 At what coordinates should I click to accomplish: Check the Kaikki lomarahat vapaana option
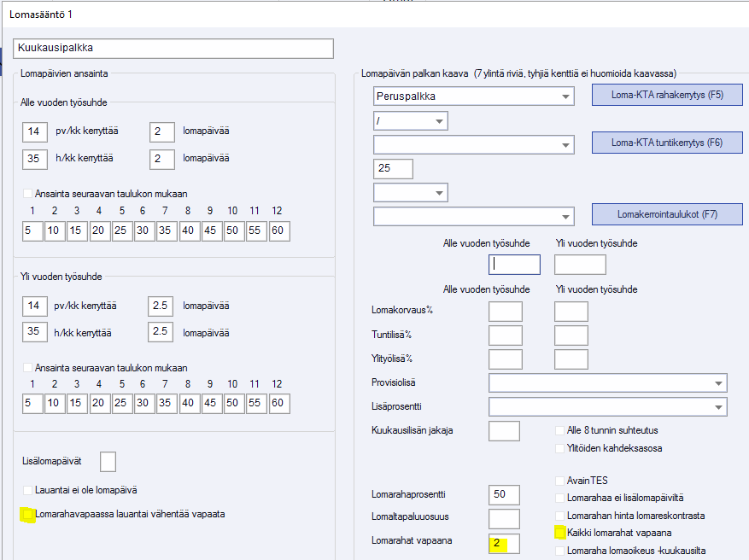[560, 533]
